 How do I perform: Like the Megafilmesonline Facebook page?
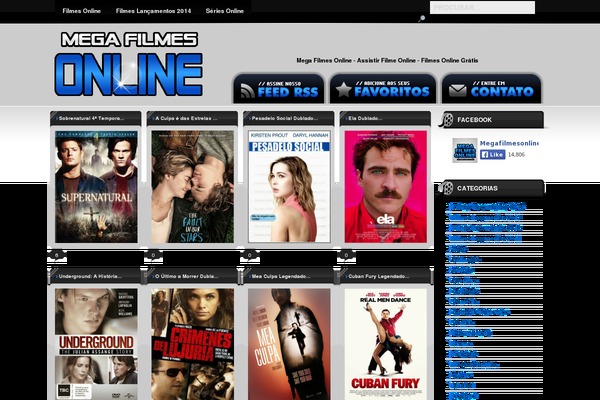coord(492,155)
